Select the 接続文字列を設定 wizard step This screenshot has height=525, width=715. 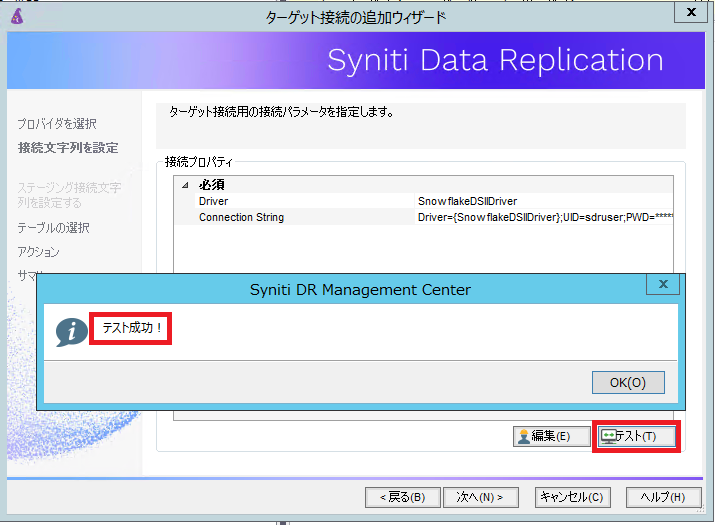coord(68,148)
